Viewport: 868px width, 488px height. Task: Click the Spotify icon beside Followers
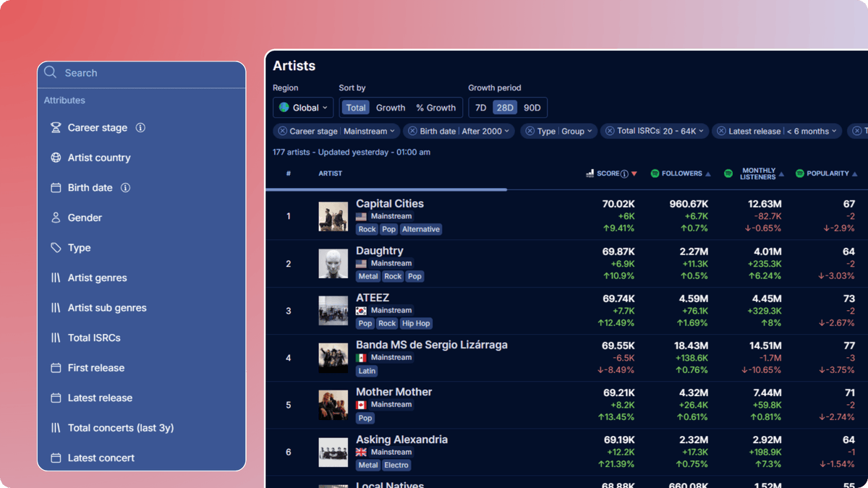tap(655, 174)
